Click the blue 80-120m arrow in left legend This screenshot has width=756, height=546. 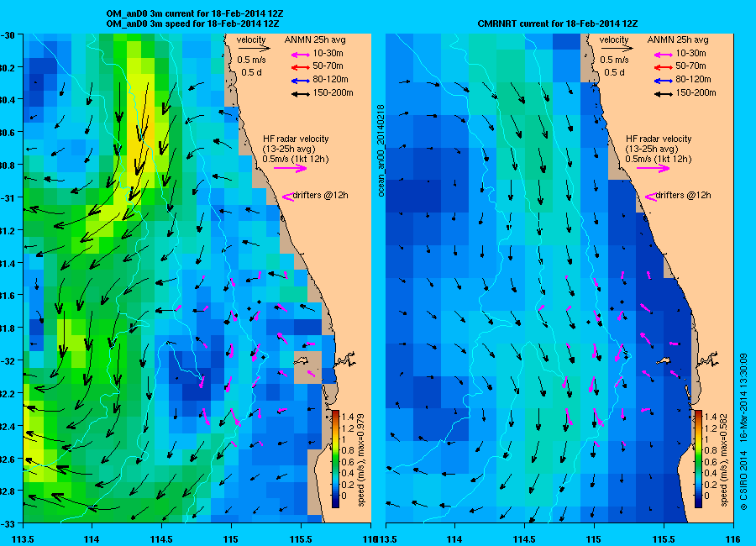(301, 81)
